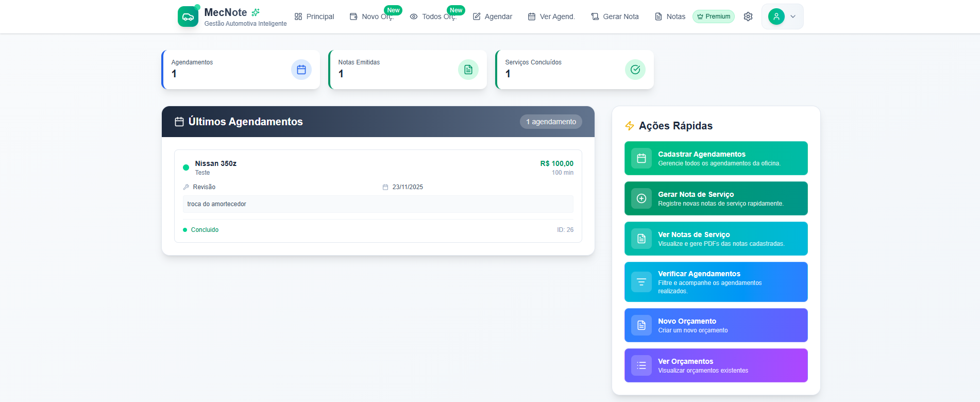Click the document icon in Notas Emitidas card
This screenshot has width=980, height=402.
[x=468, y=70]
